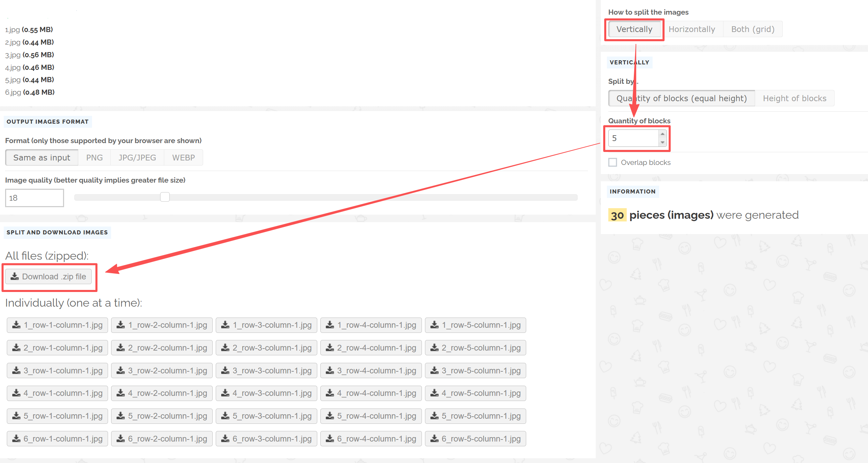Choose the Both (grid) split mode
This screenshot has height=463, width=868.
pos(753,29)
